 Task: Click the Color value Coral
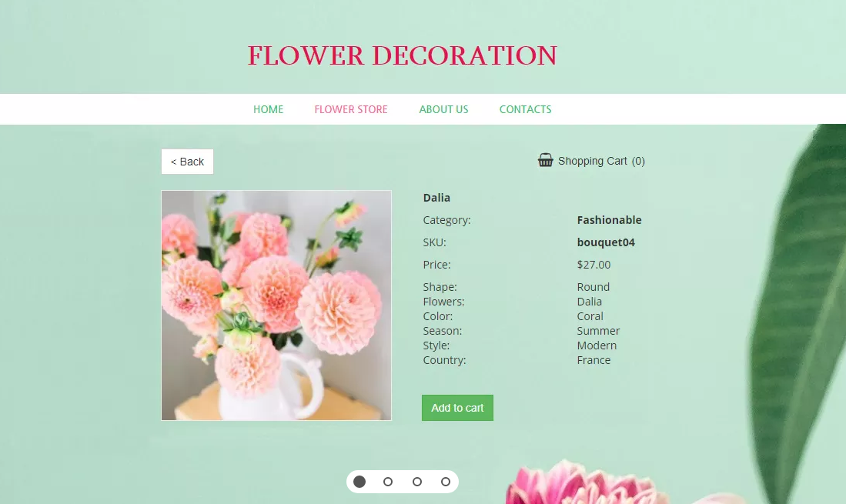pos(590,316)
